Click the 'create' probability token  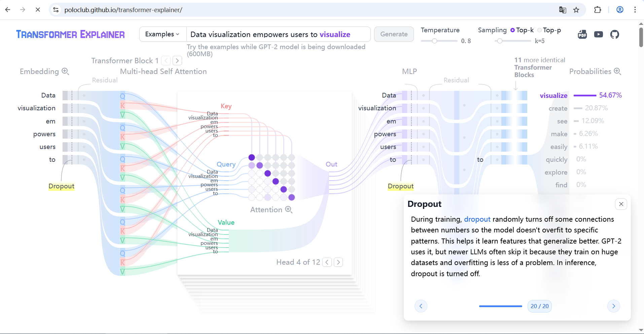coord(558,108)
